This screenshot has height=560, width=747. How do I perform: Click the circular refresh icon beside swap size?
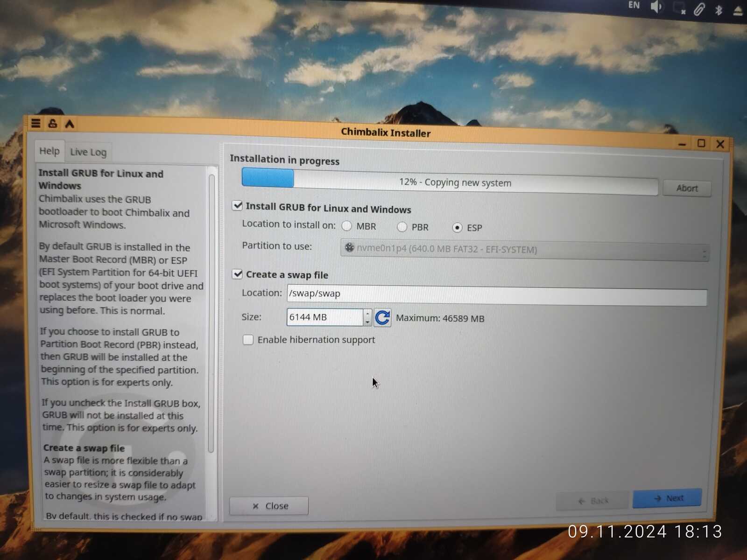[x=382, y=318]
